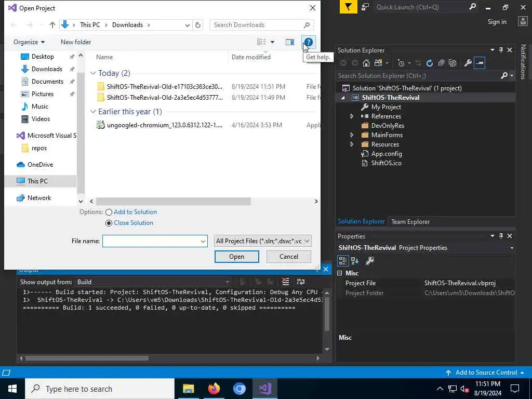Image resolution: width=532 pixels, height=399 pixels.
Task: Click Show All Files icon in Solution Explorer
Action: coord(453,63)
